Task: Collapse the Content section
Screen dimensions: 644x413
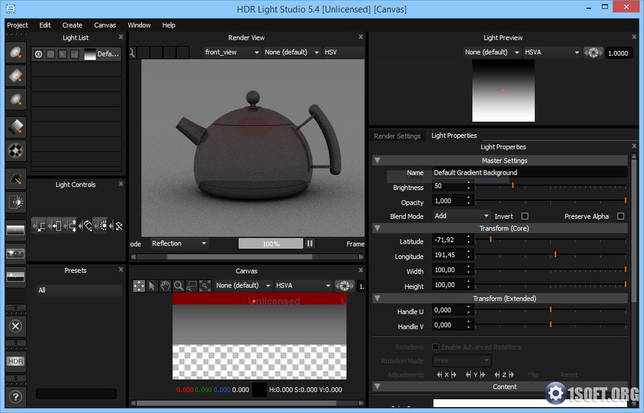Action: 377,387
